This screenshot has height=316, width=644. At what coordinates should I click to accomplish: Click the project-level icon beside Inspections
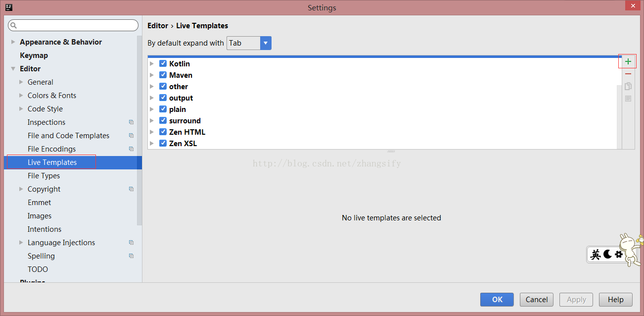(131, 122)
